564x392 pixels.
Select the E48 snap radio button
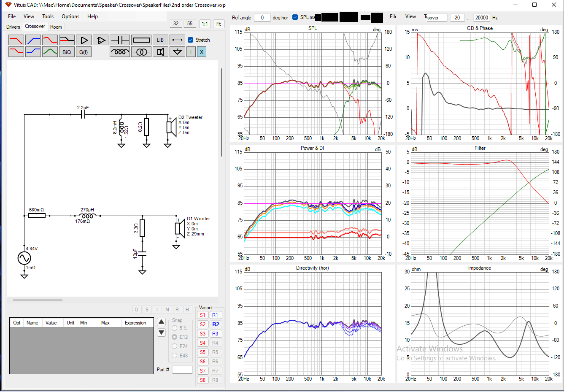coord(175,356)
